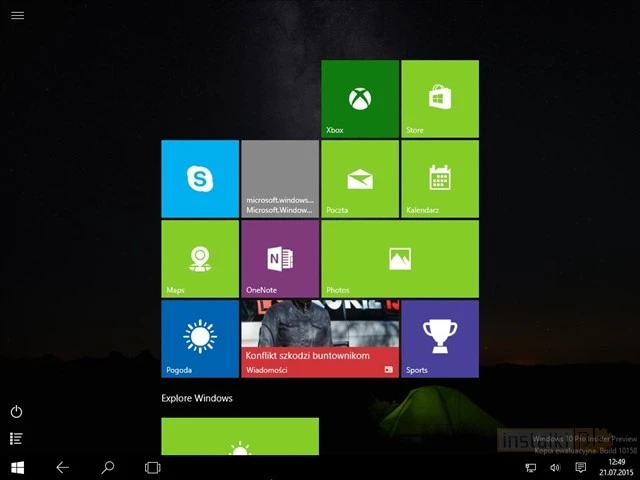Click the volume speaker tray icon

(x=555, y=467)
